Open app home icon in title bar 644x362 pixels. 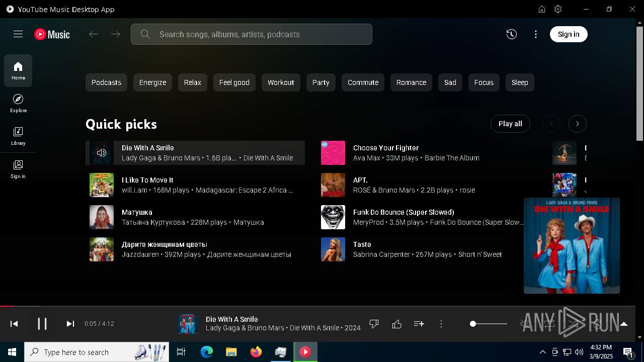click(542, 9)
